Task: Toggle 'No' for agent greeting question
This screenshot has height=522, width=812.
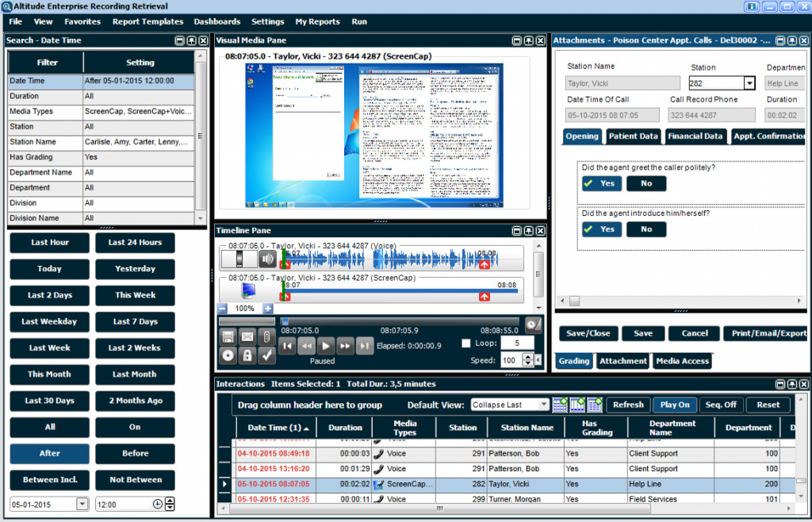Action: pyautogui.click(x=645, y=183)
